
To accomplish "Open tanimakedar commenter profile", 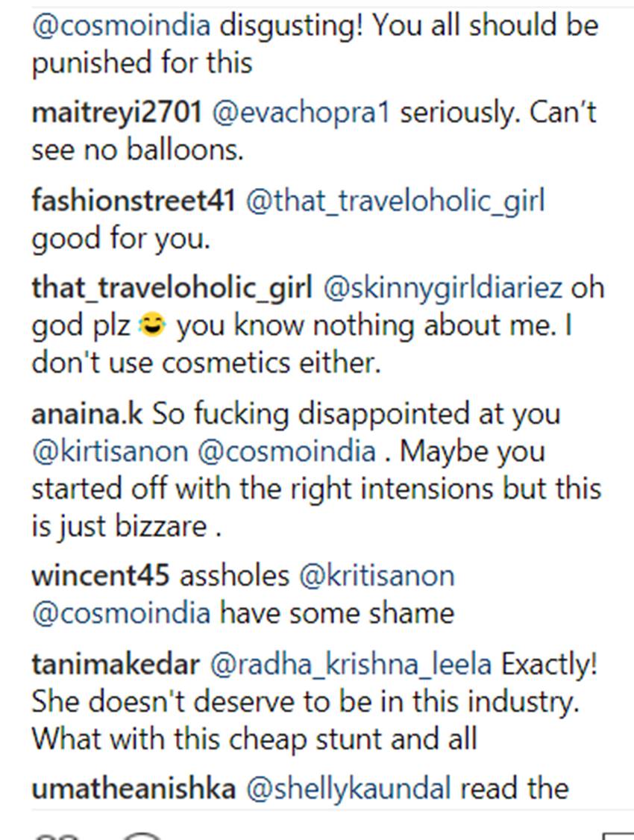I will [116, 664].
